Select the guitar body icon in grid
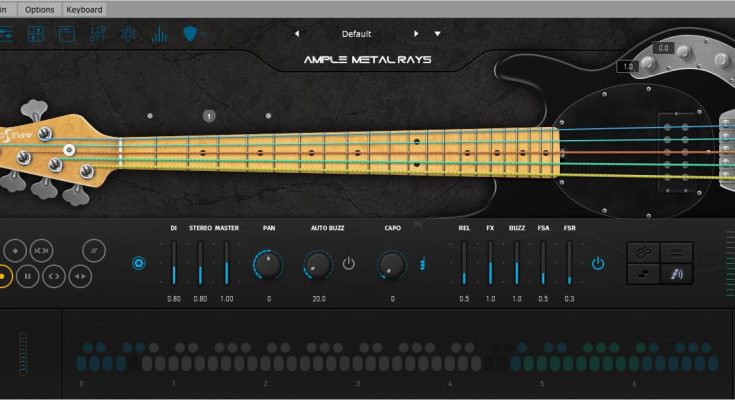The height and width of the screenshot is (400, 735). click(643, 251)
